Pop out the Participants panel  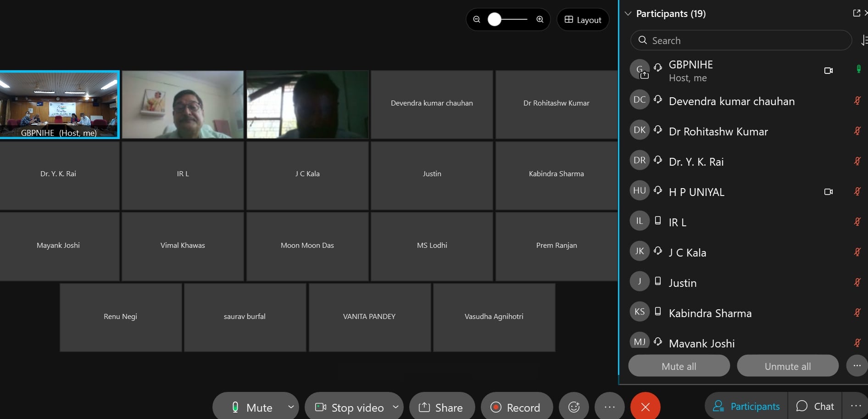pyautogui.click(x=856, y=13)
